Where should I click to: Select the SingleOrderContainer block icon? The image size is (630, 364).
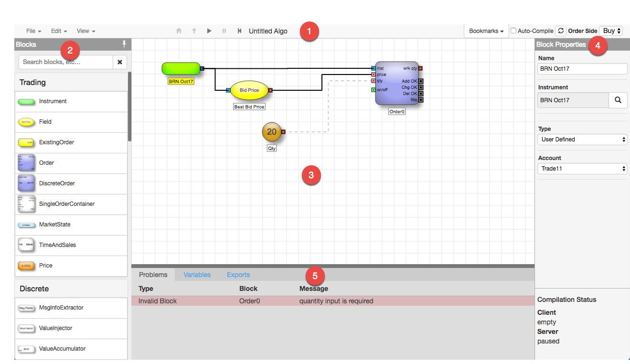[26, 204]
